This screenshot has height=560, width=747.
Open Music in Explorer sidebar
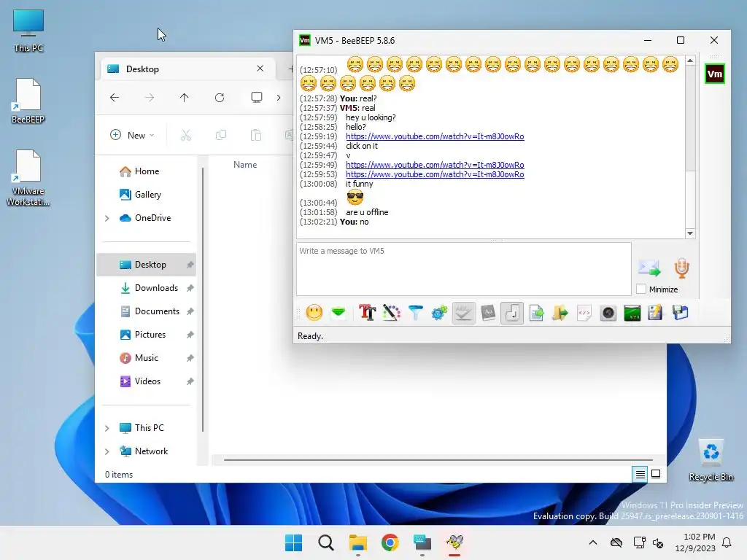coord(146,358)
